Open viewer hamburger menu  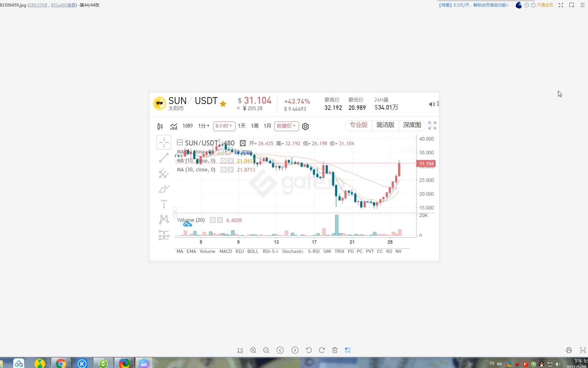pos(582,5)
